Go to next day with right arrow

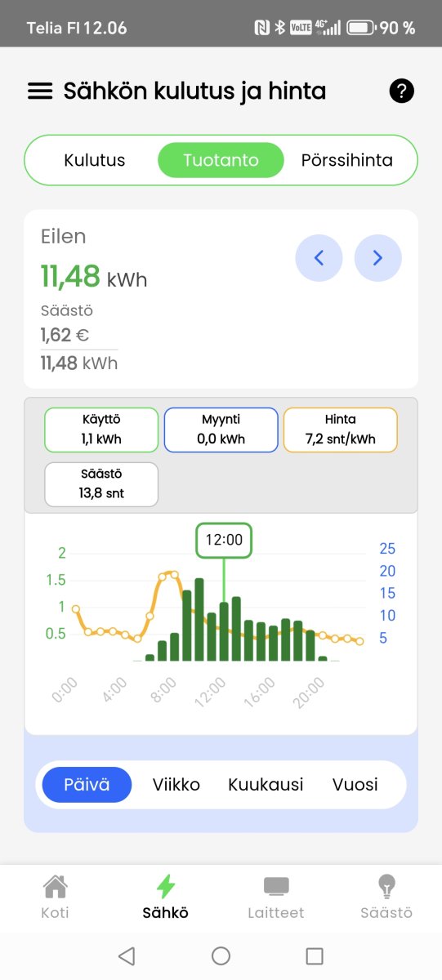coord(378,258)
